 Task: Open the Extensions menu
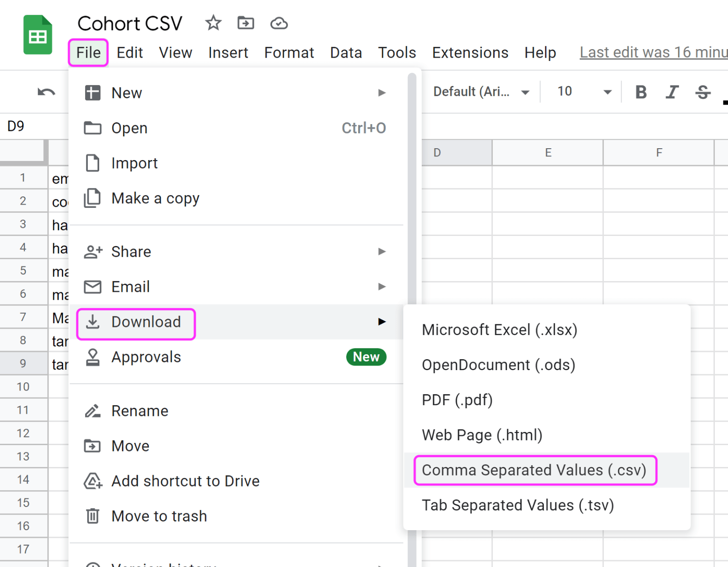(x=470, y=52)
